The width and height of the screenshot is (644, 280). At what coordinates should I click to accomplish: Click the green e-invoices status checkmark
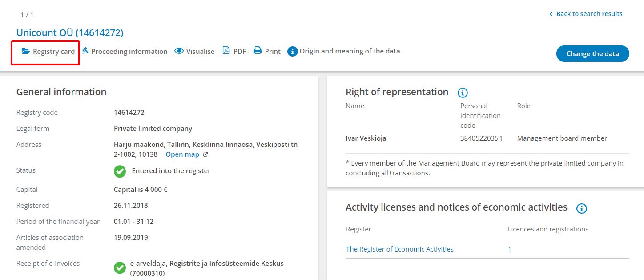(120, 268)
